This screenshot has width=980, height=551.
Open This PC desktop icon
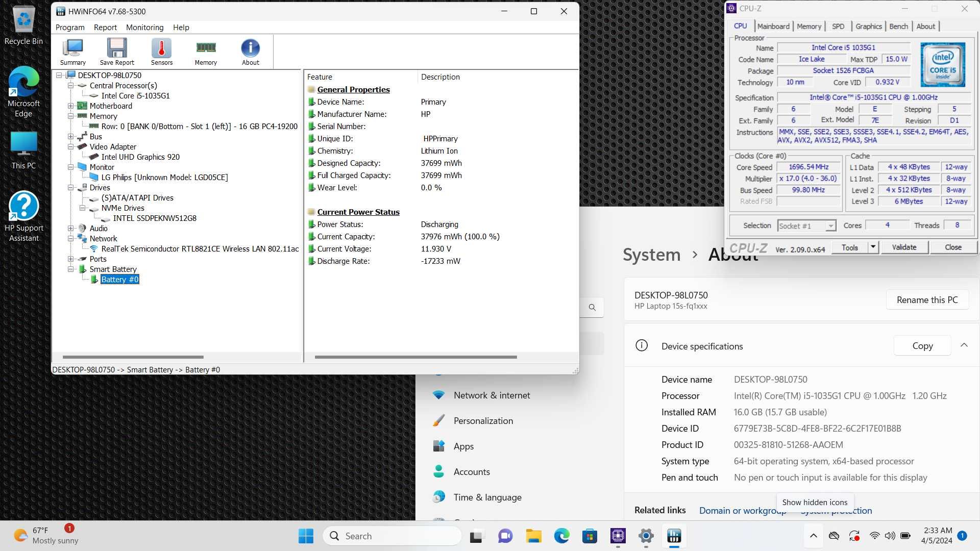[x=23, y=151]
